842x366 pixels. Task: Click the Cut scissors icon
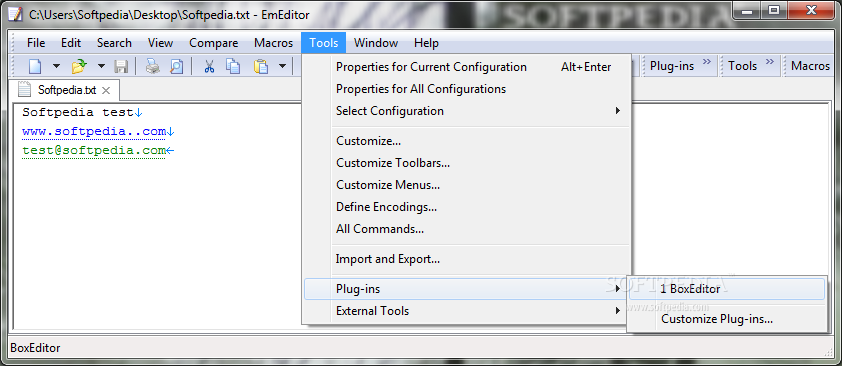pos(209,67)
